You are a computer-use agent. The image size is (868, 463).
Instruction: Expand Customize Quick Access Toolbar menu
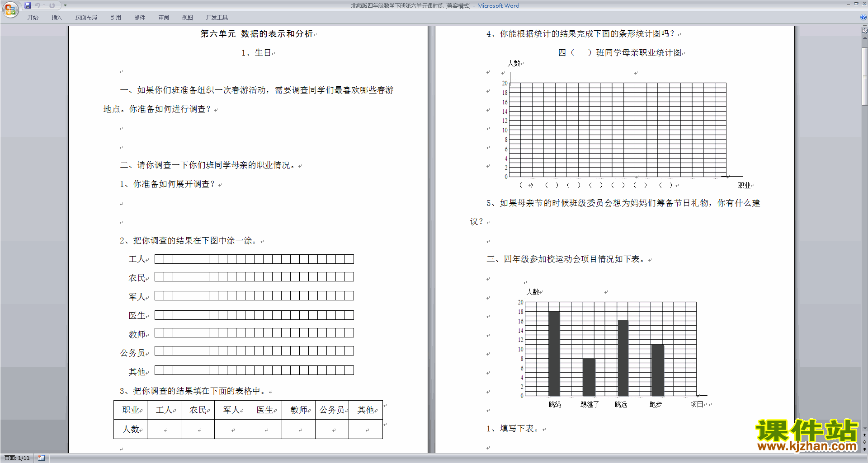[66, 5]
